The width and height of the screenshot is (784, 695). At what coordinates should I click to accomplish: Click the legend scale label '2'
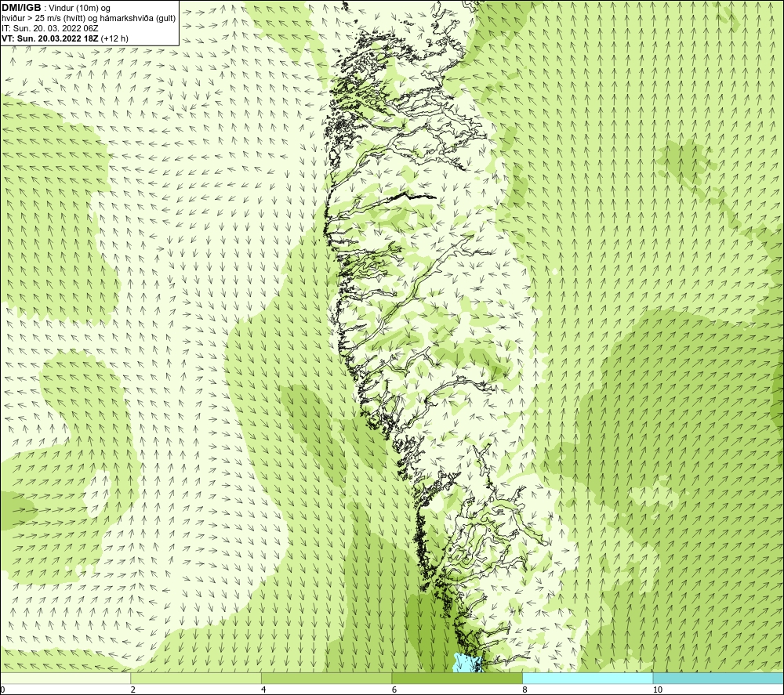coord(133,690)
